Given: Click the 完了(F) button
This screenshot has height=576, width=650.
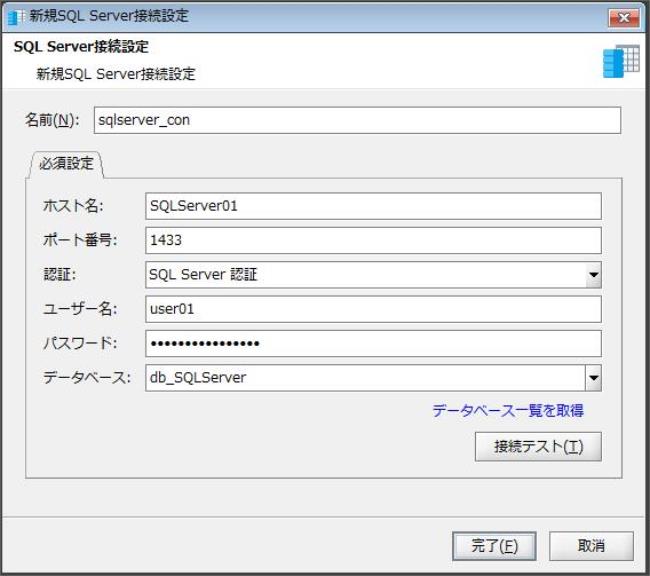Looking at the screenshot, I should tap(494, 546).
